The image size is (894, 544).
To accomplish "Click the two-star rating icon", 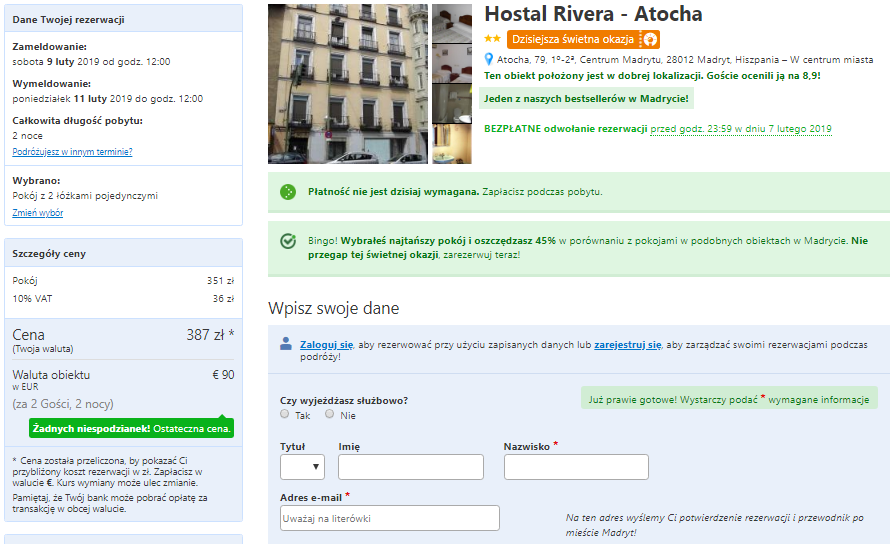I will 492,39.
